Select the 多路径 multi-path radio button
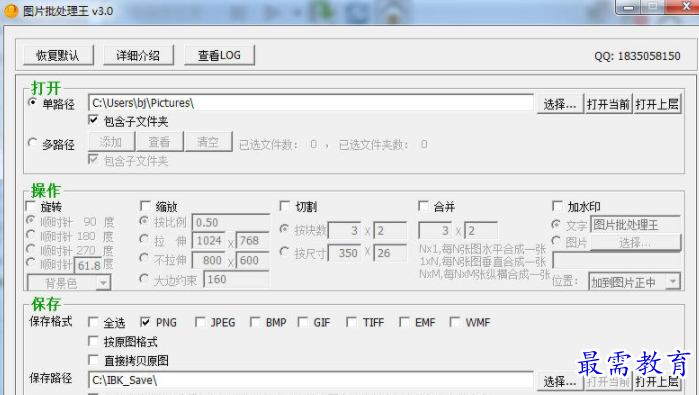 (x=33, y=143)
